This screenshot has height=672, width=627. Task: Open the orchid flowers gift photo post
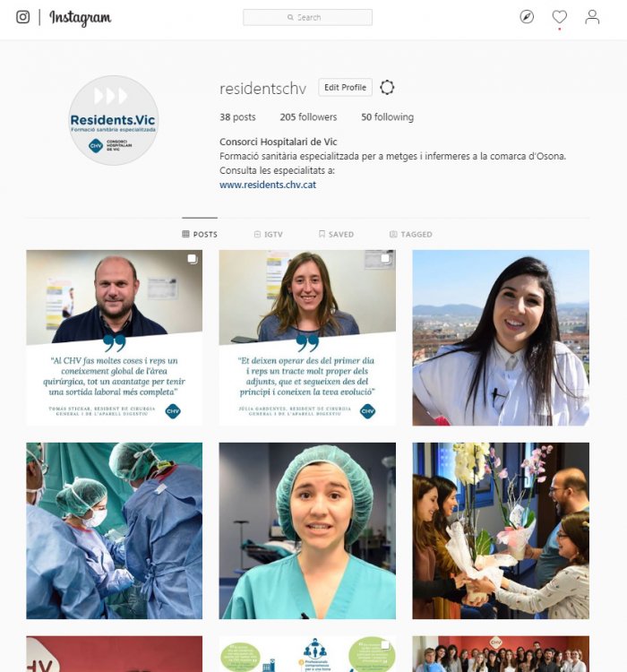[x=501, y=530]
